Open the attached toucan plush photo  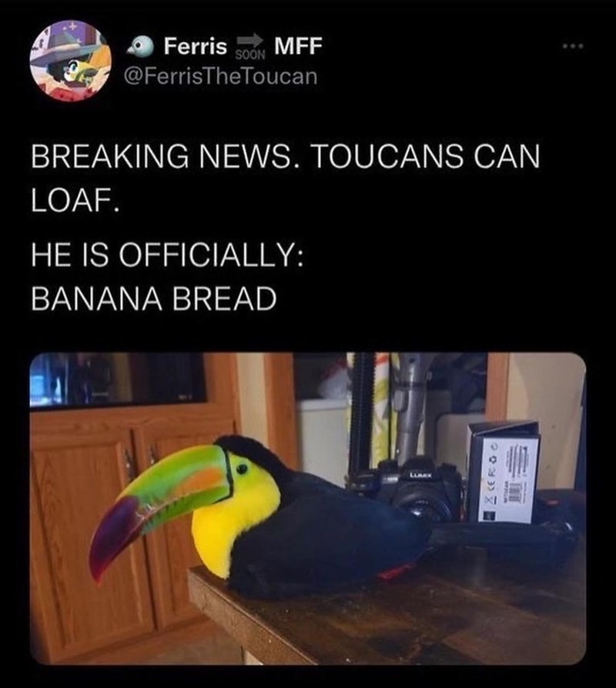(x=308, y=508)
